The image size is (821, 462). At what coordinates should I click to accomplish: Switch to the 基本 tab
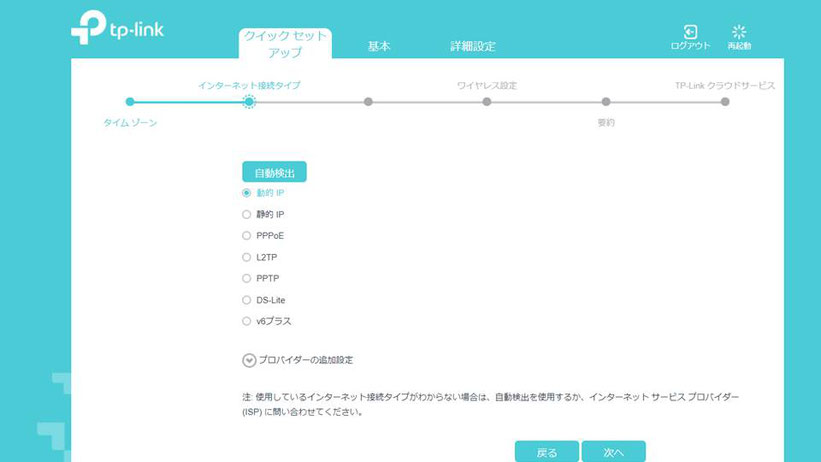pyautogui.click(x=379, y=46)
